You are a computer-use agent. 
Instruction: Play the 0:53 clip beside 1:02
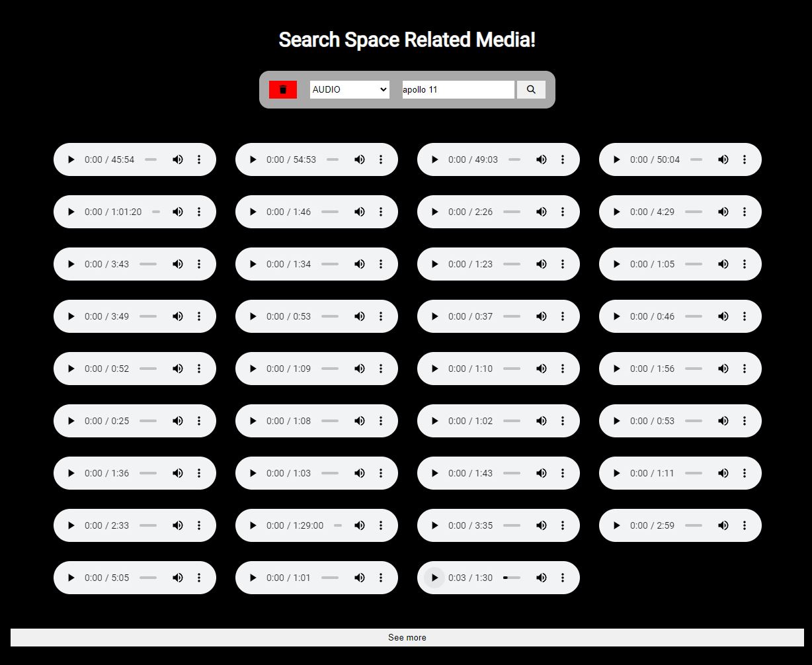[616, 421]
